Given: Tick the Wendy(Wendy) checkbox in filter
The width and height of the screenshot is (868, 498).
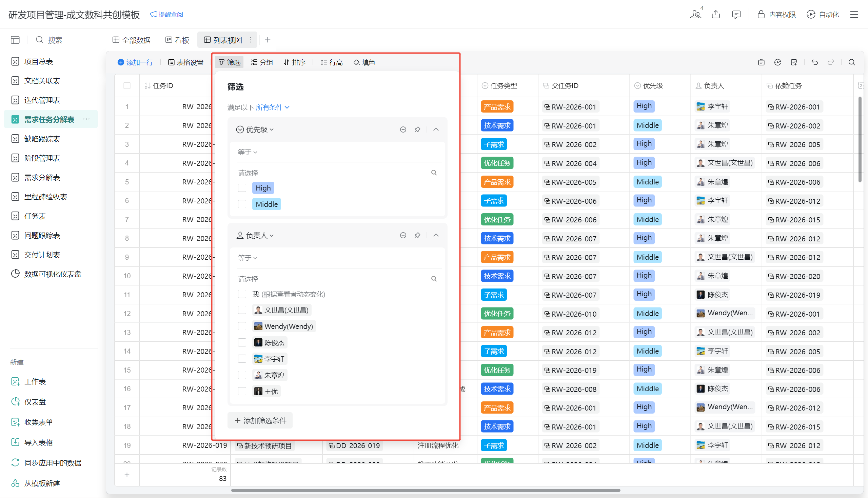Looking at the screenshot, I should [242, 326].
